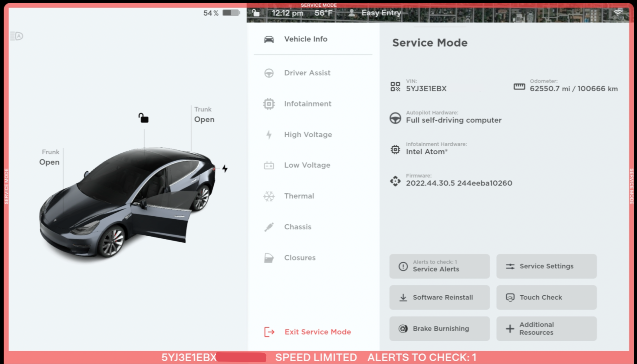Viewport: 637px width, 364px height.
Task: Toggle the lock icon in the status bar
Action: click(x=255, y=13)
